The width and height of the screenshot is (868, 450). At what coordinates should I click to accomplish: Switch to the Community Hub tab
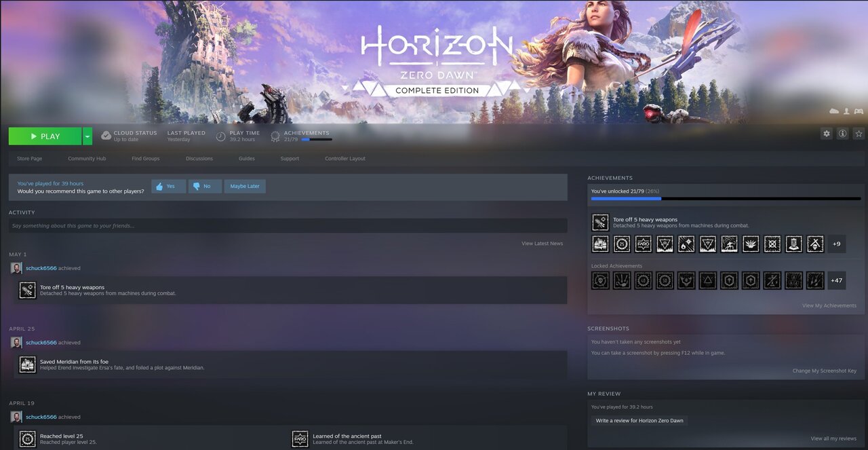pyautogui.click(x=87, y=158)
